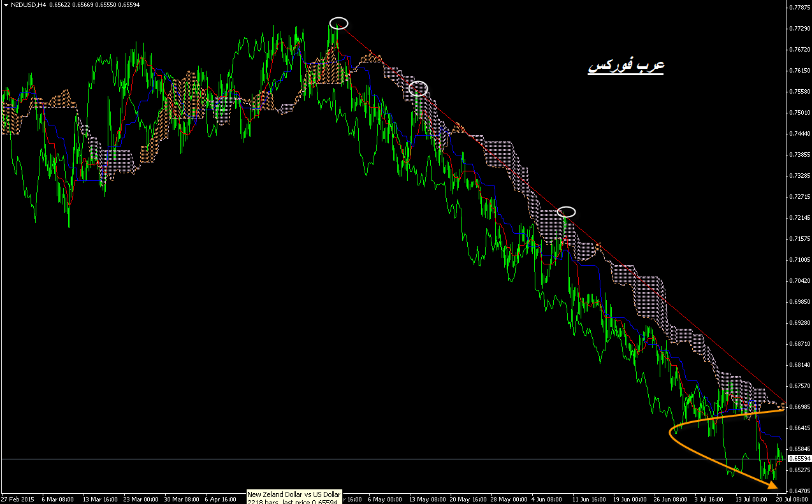
Task: Click the 0.66985 price axis label
Action: (x=799, y=407)
